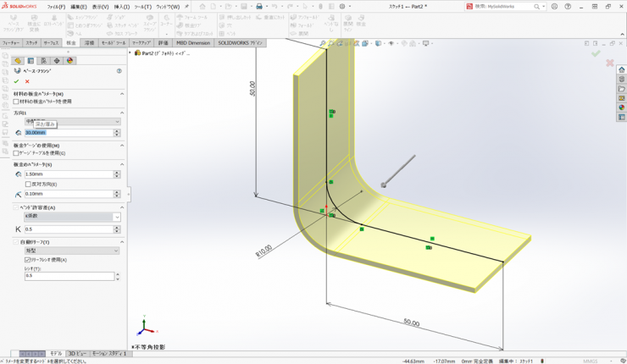Switch to the 3Dビュー bottom tab
The width and height of the screenshot is (627, 364).
77,354
